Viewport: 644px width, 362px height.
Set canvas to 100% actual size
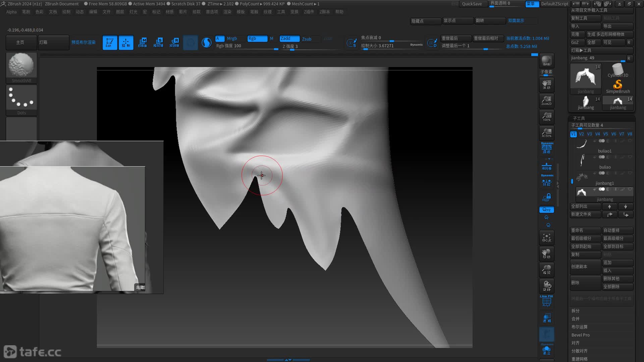click(x=546, y=117)
